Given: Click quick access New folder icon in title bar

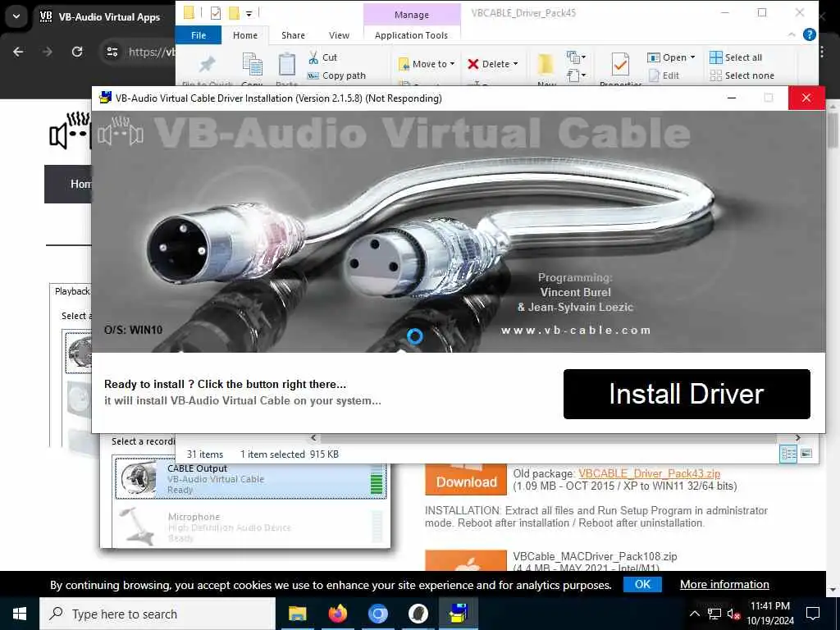Looking at the screenshot, I should 234,13.
